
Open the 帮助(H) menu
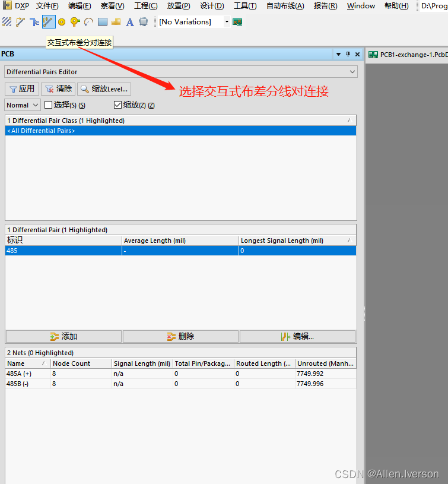pos(396,6)
